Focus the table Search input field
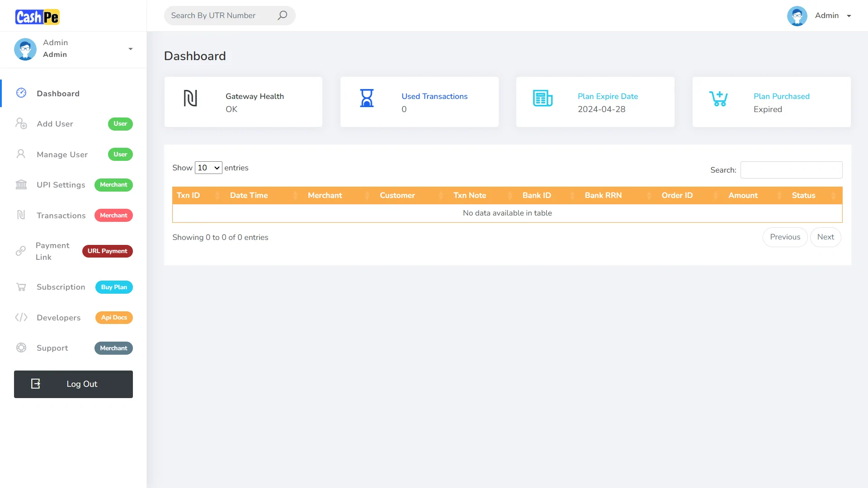The image size is (868, 488). coord(791,170)
